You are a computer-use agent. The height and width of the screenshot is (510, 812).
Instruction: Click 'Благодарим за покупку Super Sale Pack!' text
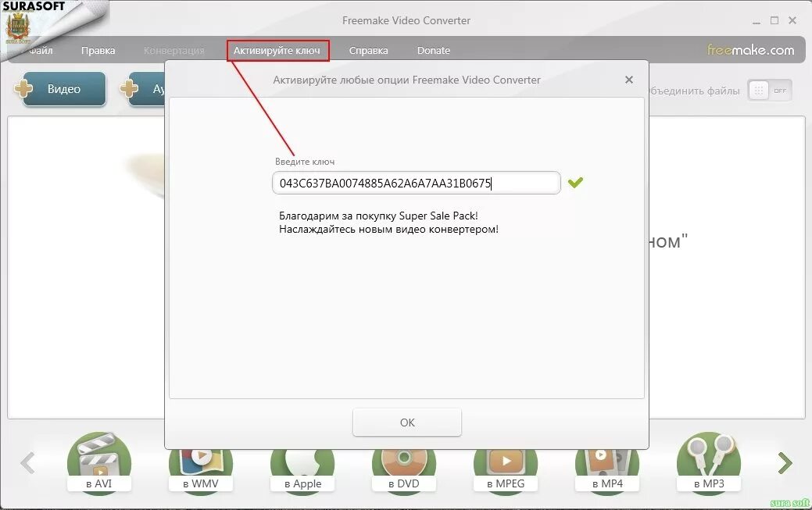pos(378,216)
